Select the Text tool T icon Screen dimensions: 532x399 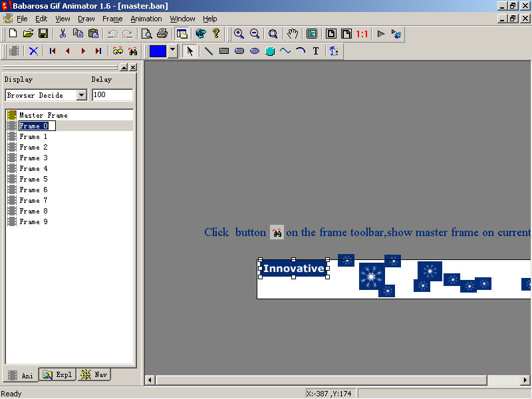pos(316,51)
